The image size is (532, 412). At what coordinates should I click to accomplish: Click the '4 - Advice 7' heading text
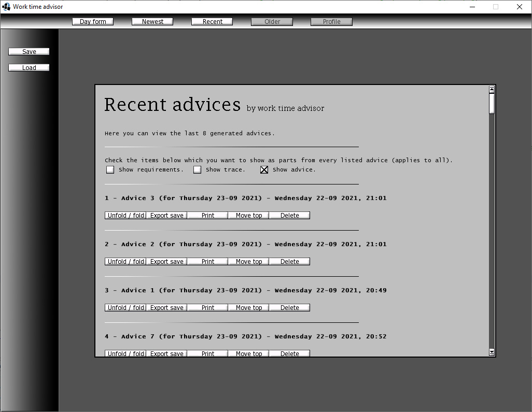[246, 336]
